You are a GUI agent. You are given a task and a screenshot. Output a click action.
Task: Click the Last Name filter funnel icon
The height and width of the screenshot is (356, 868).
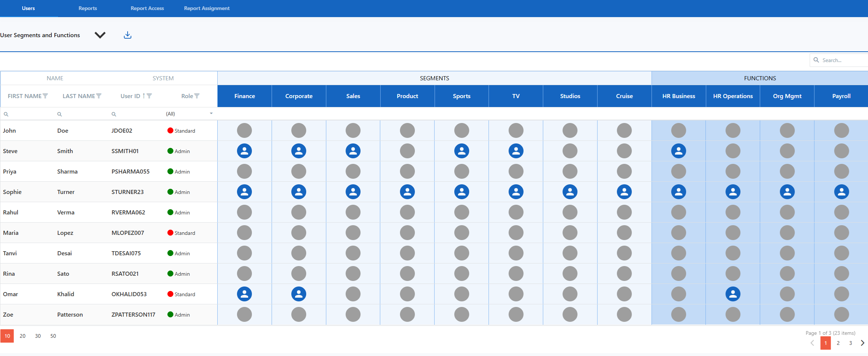(99, 96)
